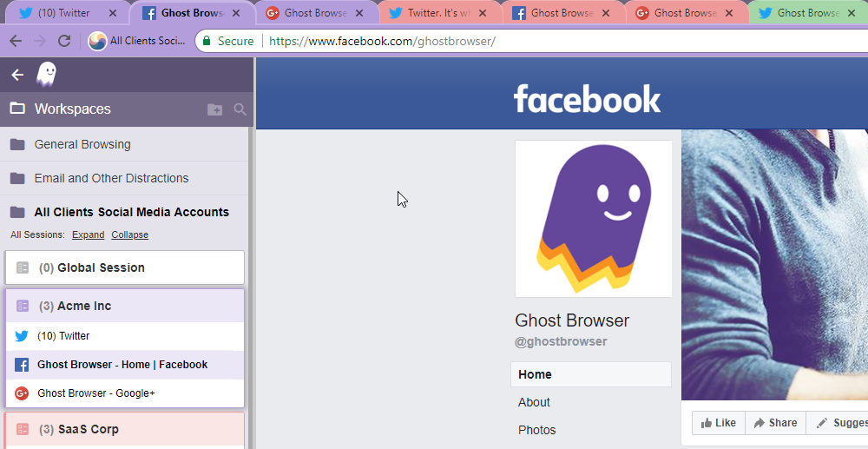Click the Facebook cover photo

point(774,265)
